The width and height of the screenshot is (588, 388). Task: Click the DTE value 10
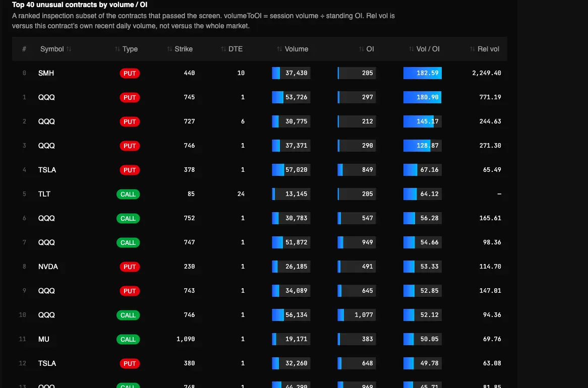tap(241, 73)
